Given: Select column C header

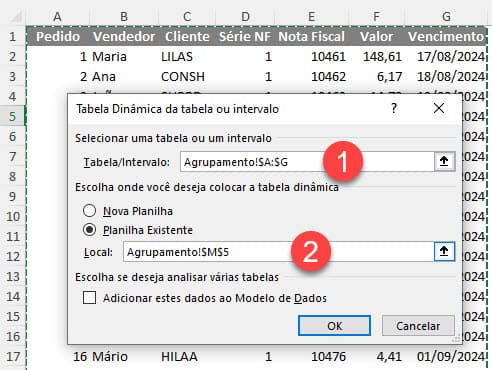Looking at the screenshot, I should (x=187, y=17).
